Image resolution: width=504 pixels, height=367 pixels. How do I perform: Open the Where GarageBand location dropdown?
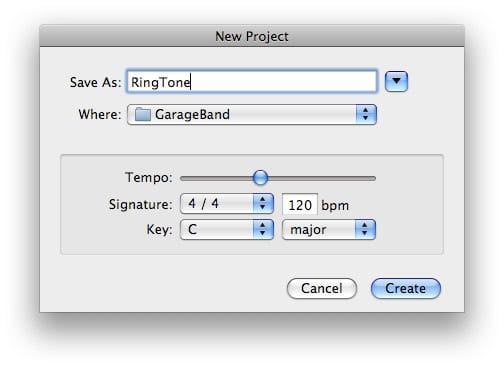(x=252, y=115)
